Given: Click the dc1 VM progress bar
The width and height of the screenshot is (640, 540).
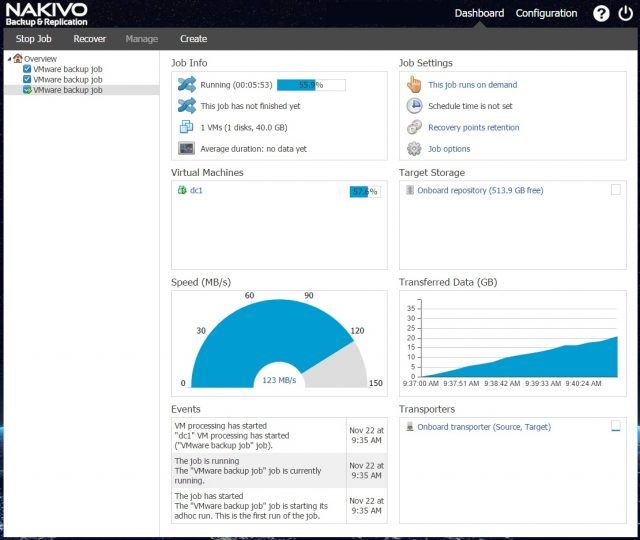Looking at the screenshot, I should (365, 191).
